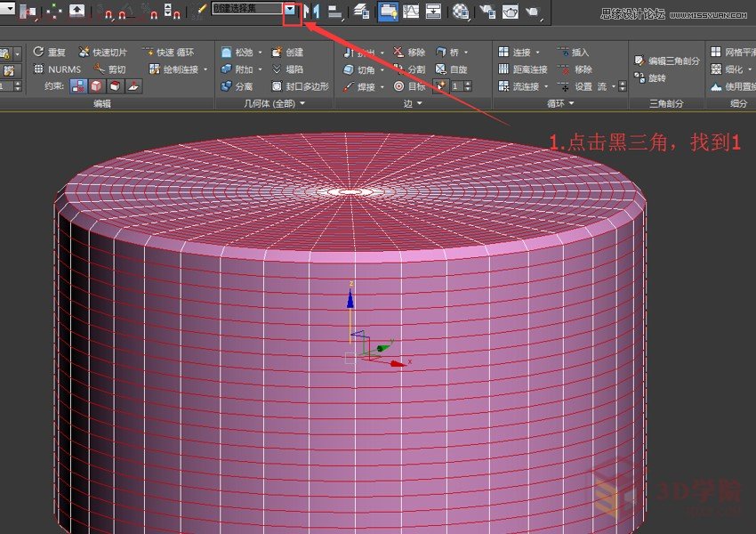
Task: Open the 松弛 relax options arrow
Action: click(x=261, y=53)
